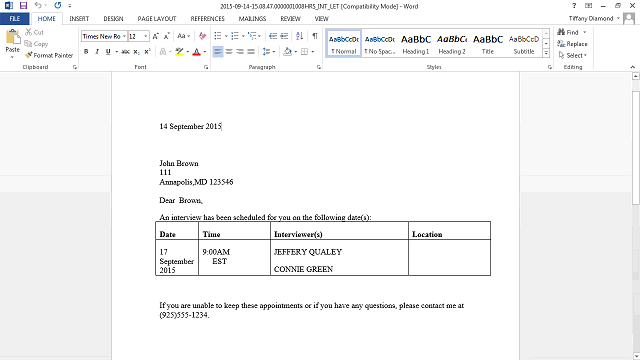Save the document with the Save icon
640x360 pixels.
23,6
